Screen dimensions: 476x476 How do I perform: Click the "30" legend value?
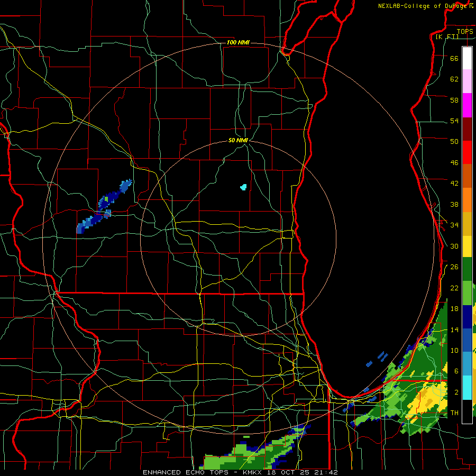454,246
